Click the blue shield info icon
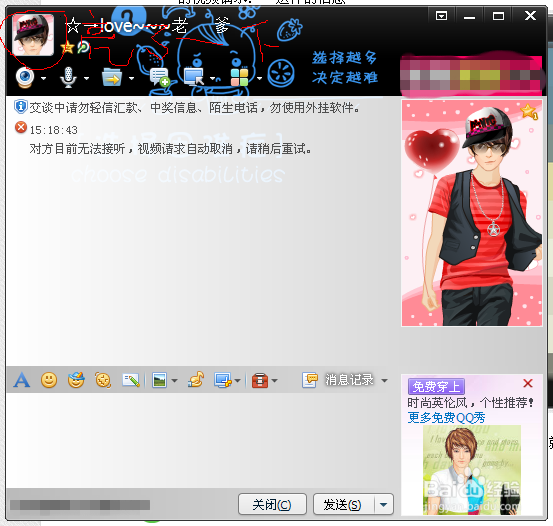The width and height of the screenshot is (553, 526). coord(21,107)
